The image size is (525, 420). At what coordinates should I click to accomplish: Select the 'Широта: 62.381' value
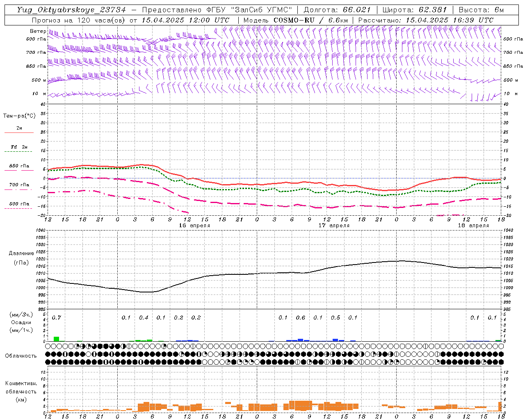click(x=414, y=10)
